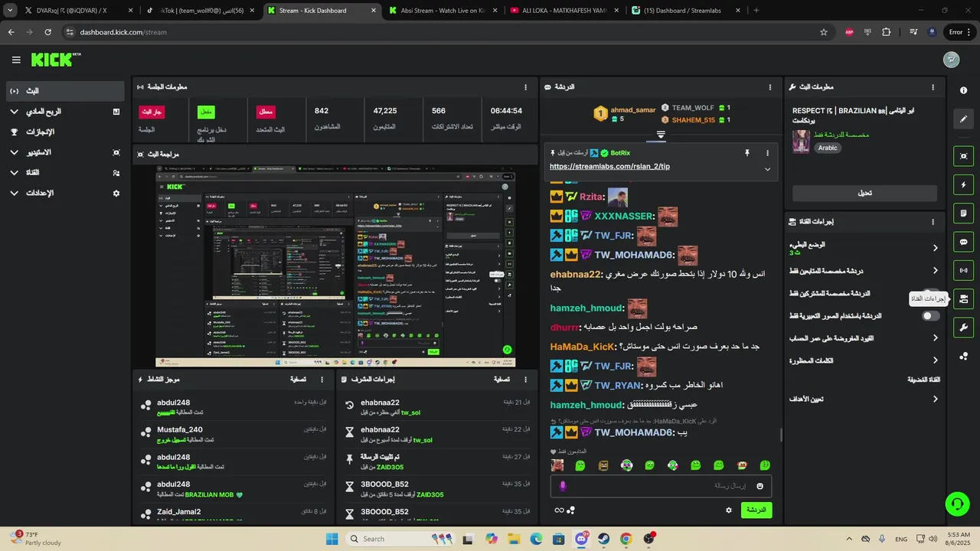
Task: Click the three-dots cluster icon in right sidebar
Action: tap(963, 357)
